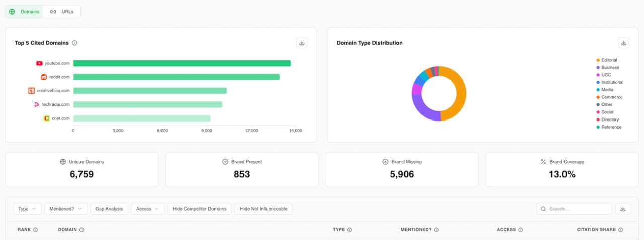Click the creativebloq.com bar in chart
The height and width of the screenshot is (240, 644).
[150, 91]
